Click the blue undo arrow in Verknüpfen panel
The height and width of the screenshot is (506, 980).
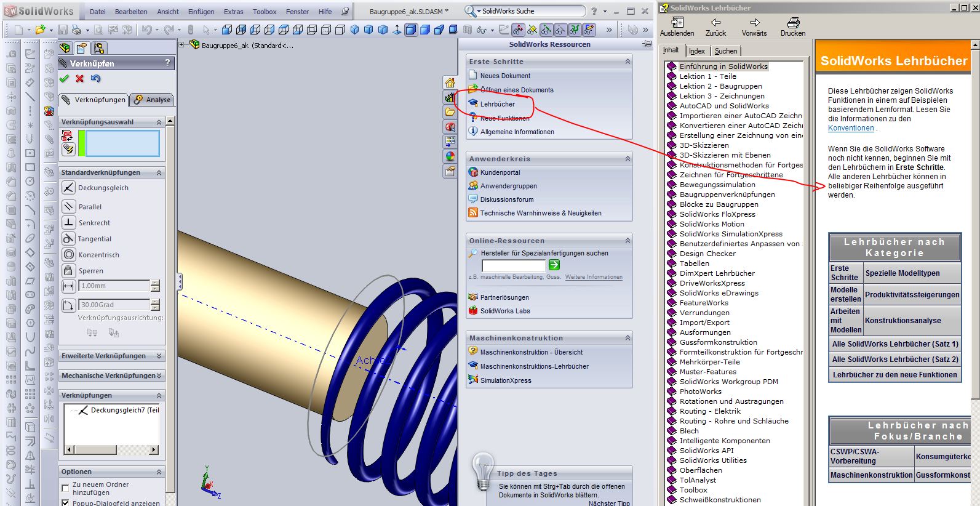click(x=95, y=79)
